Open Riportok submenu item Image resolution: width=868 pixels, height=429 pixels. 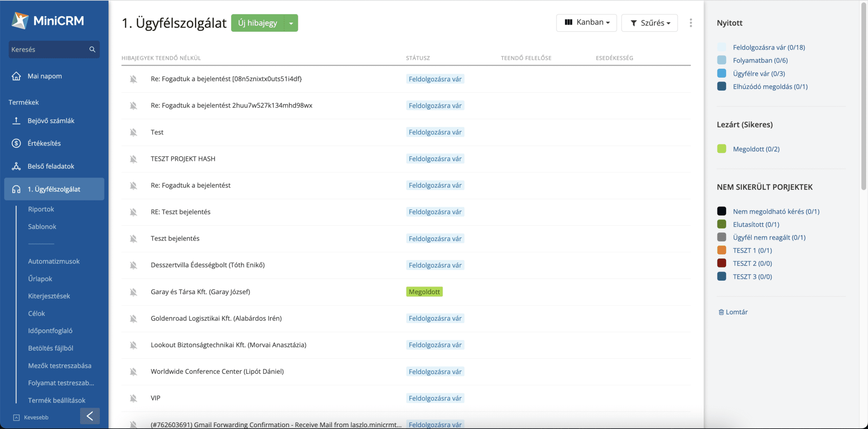click(41, 209)
